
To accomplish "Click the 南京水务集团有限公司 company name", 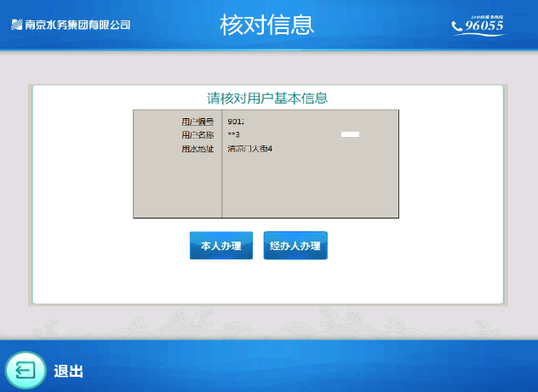I will 77,25.
